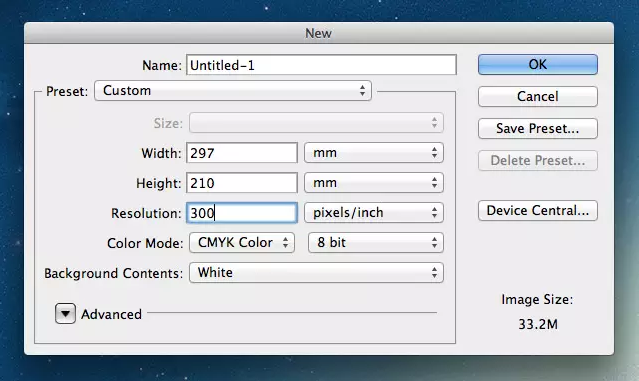The height and width of the screenshot is (381, 639).
Task: Open the Preset dropdown showing Custom
Action: [233, 90]
